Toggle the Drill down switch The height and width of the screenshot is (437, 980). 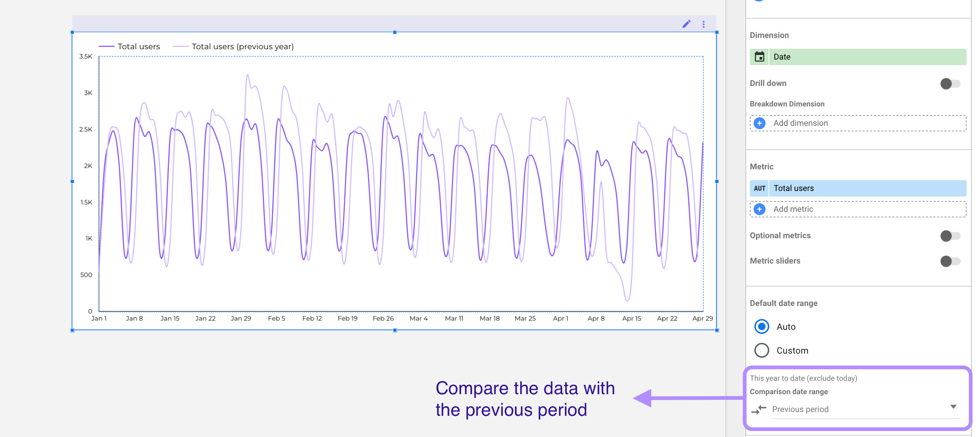click(x=950, y=83)
